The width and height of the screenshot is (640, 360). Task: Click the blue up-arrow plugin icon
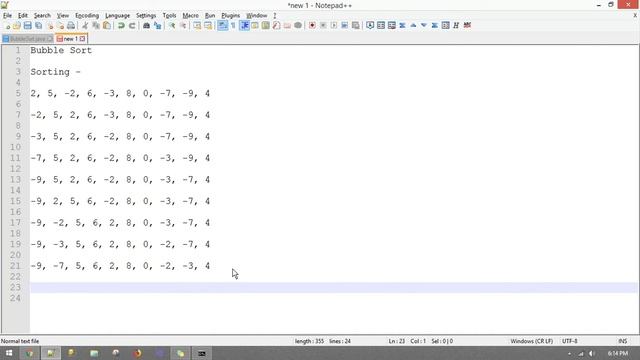[413, 26]
